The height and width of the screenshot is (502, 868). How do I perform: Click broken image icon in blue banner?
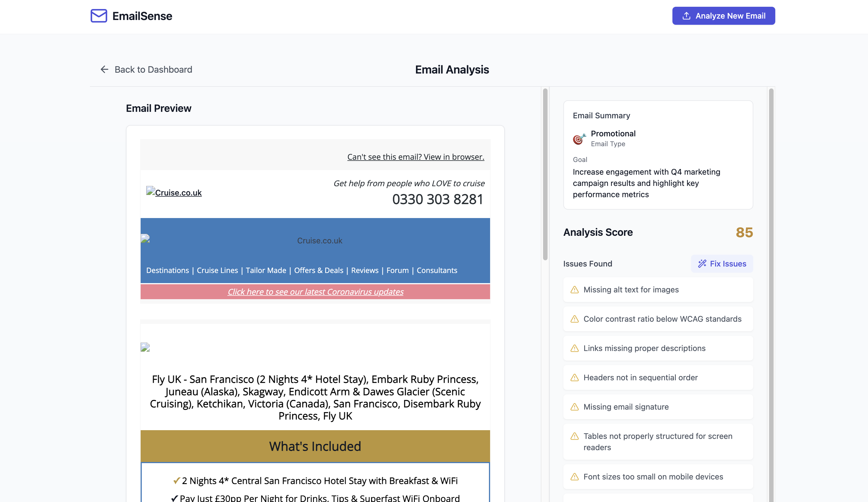coord(145,239)
